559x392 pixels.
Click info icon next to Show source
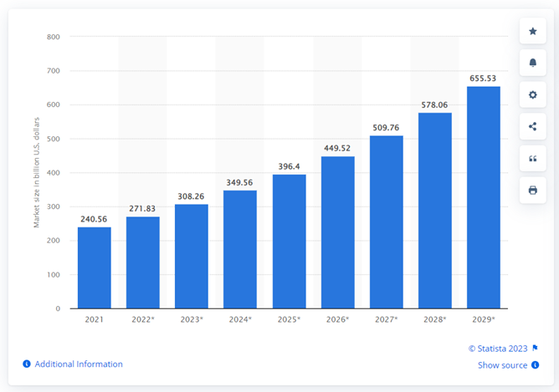click(x=535, y=365)
